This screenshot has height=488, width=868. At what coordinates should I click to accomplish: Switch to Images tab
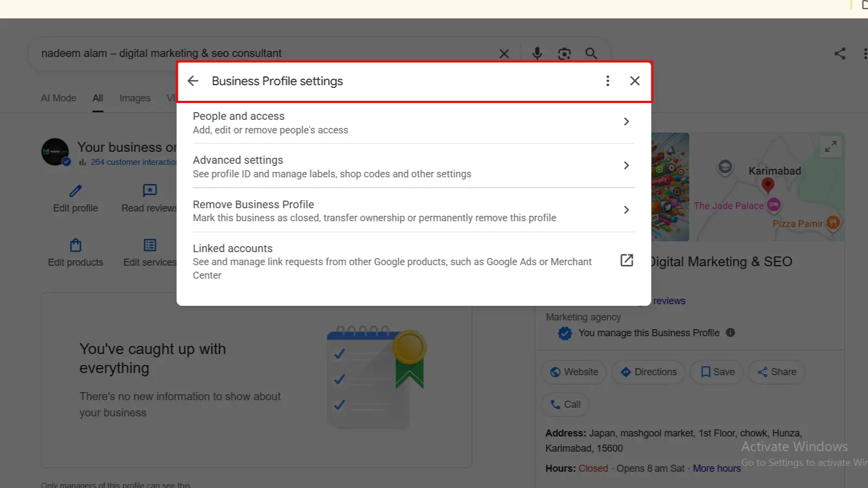coord(135,98)
